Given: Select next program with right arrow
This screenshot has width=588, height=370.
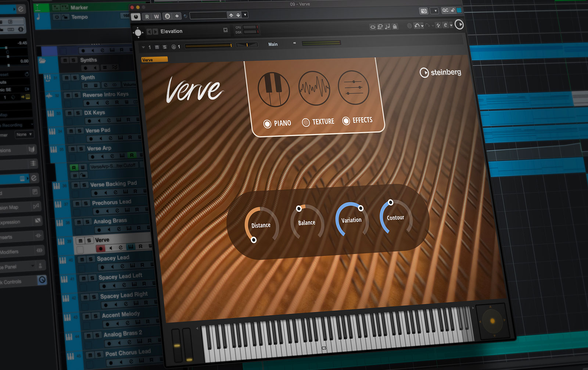Looking at the screenshot, I should 155,32.
